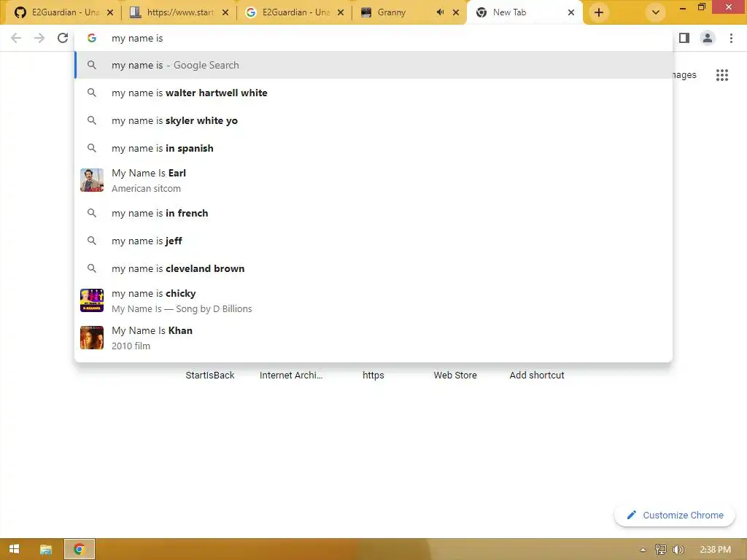Click the search icon beside 'jeff' suggestion
The width and height of the screenshot is (747, 560).
click(91, 241)
